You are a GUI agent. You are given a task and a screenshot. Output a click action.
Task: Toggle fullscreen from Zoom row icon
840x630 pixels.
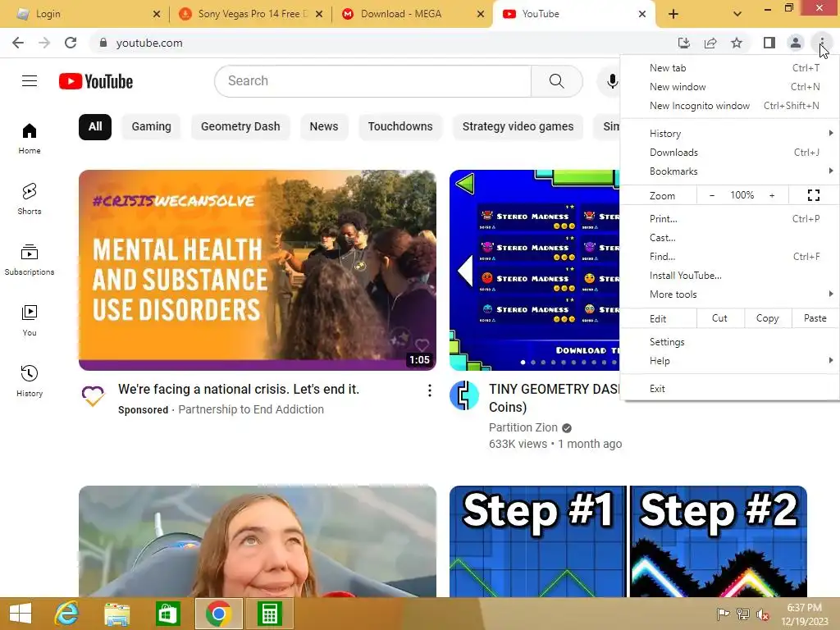813,195
